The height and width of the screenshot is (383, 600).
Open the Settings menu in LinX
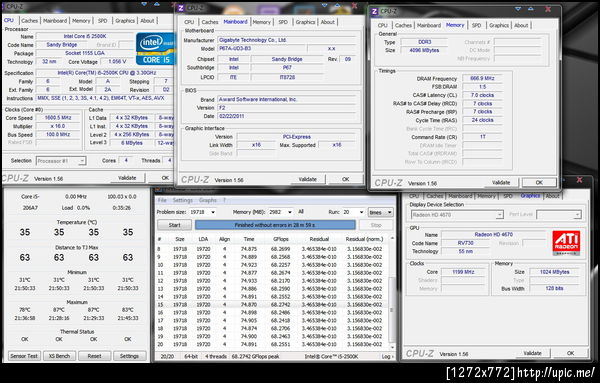click(x=183, y=200)
